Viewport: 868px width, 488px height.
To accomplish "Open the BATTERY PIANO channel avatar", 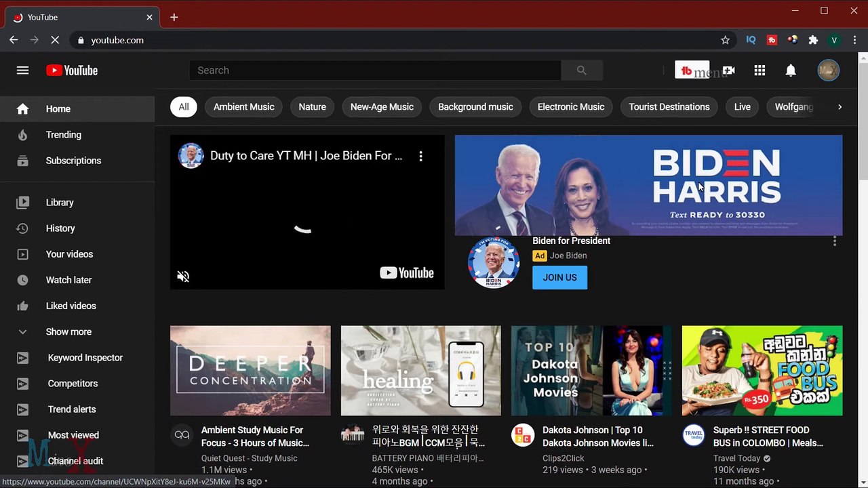I will click(x=353, y=435).
